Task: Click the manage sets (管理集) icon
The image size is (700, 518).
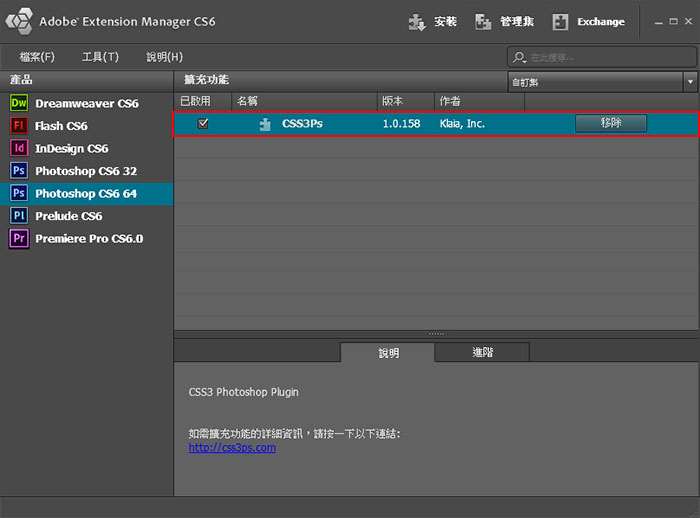Action: 483,22
